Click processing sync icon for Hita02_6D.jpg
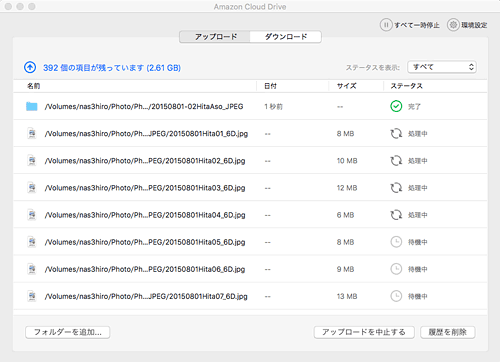Image resolution: width=500 pixels, height=362 pixels. tap(396, 161)
